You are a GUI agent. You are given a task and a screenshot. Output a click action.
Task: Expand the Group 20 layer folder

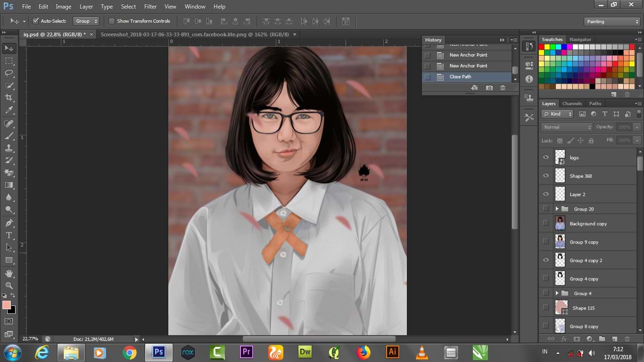coord(557,209)
